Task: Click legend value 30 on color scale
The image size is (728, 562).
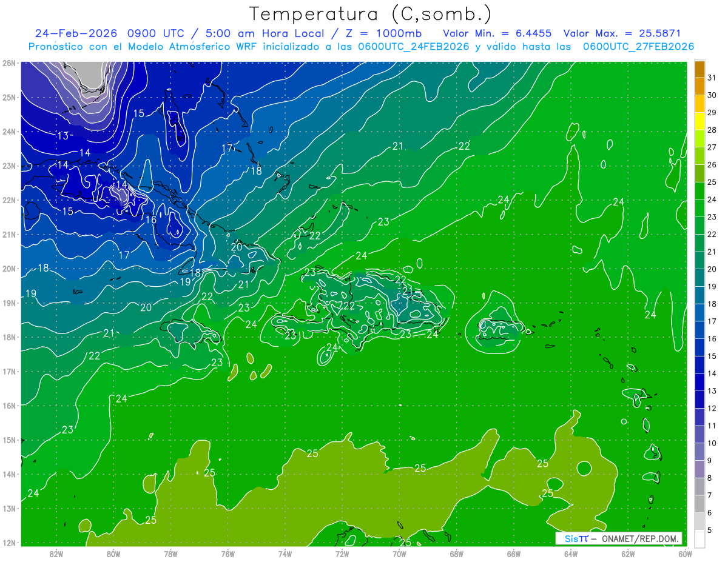Action: pos(712,95)
